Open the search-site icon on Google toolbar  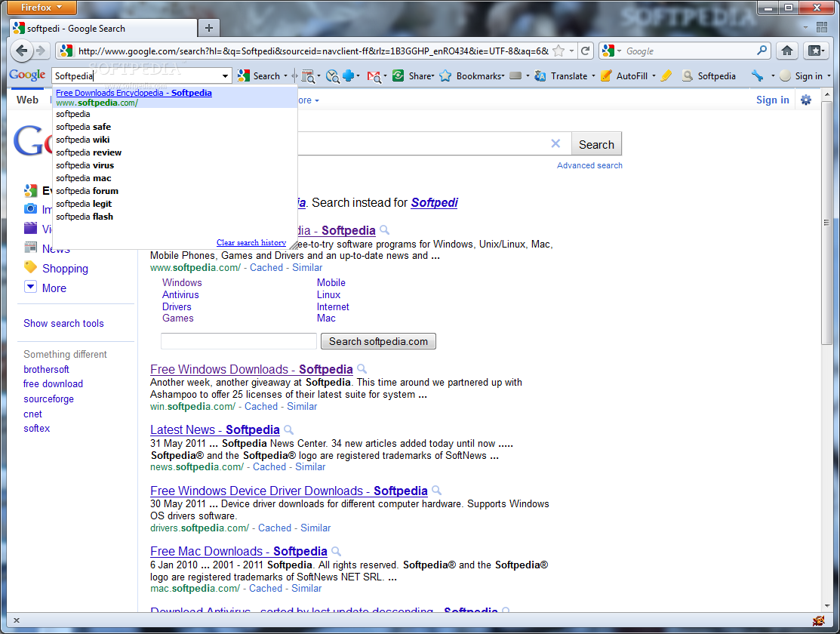click(x=308, y=76)
